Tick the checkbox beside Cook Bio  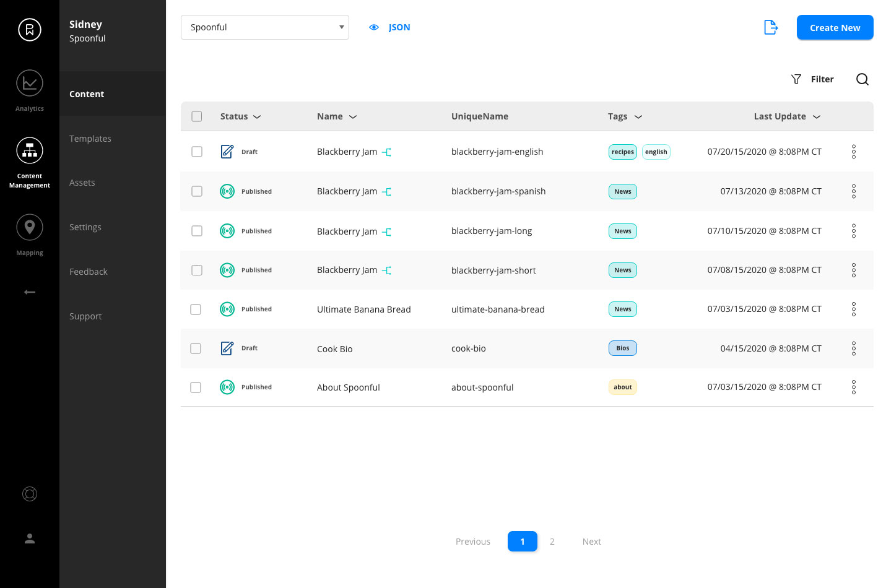tap(196, 348)
